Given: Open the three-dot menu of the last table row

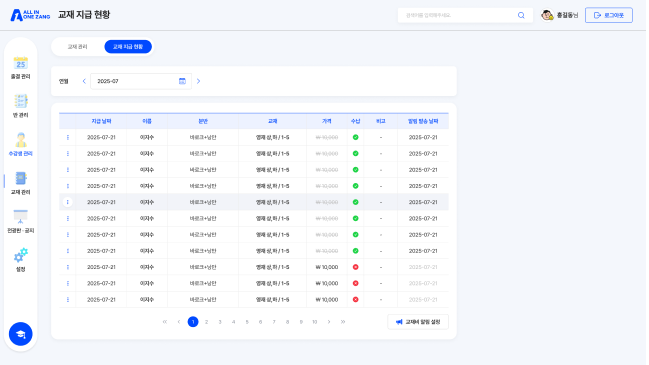Looking at the screenshot, I should click(67, 300).
